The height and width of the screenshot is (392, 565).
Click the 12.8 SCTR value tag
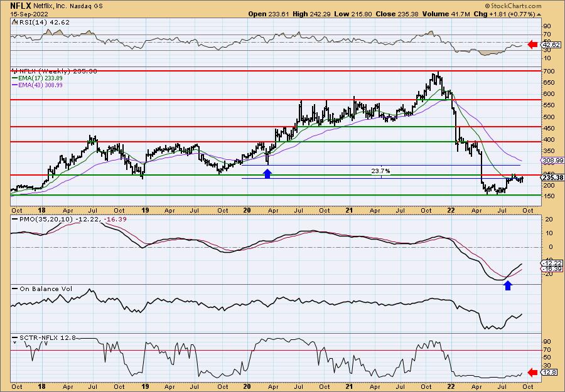(x=550, y=373)
